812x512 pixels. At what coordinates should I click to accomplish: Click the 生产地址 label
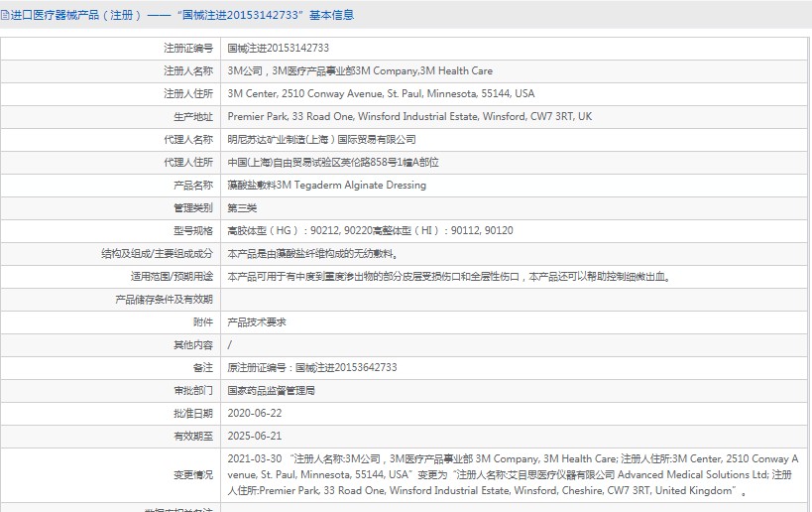193,117
